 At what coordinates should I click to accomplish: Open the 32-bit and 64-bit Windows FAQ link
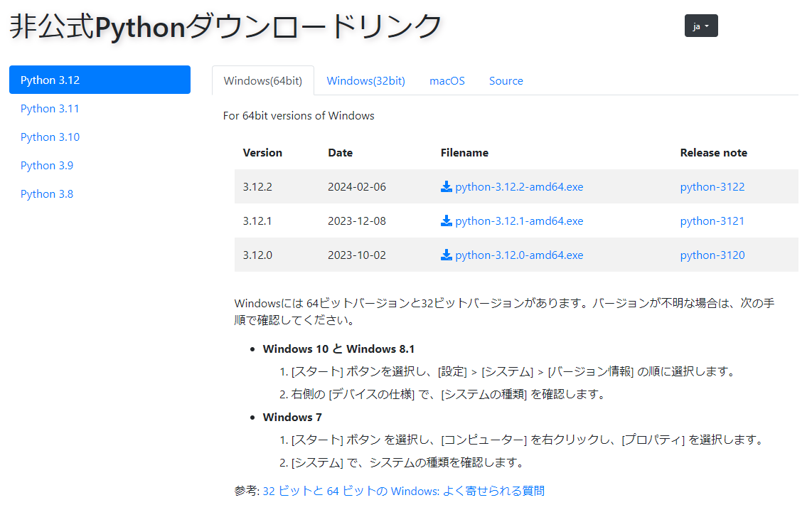coord(403,491)
